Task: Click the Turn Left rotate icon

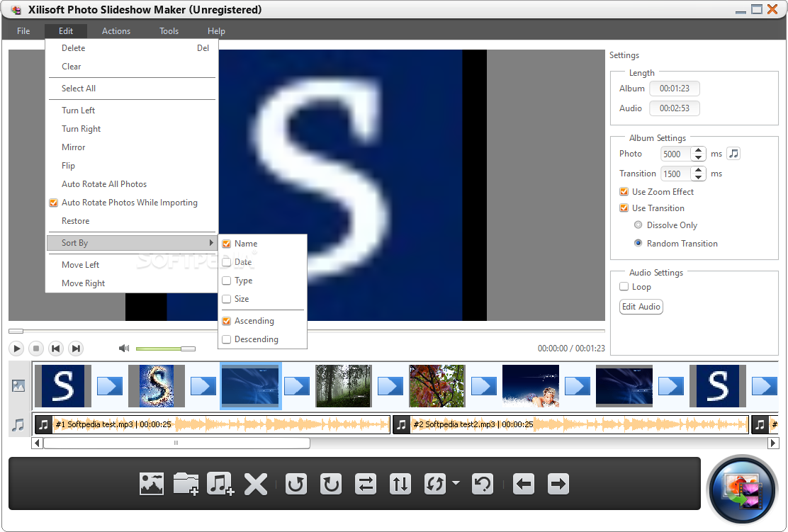Action: click(296, 485)
